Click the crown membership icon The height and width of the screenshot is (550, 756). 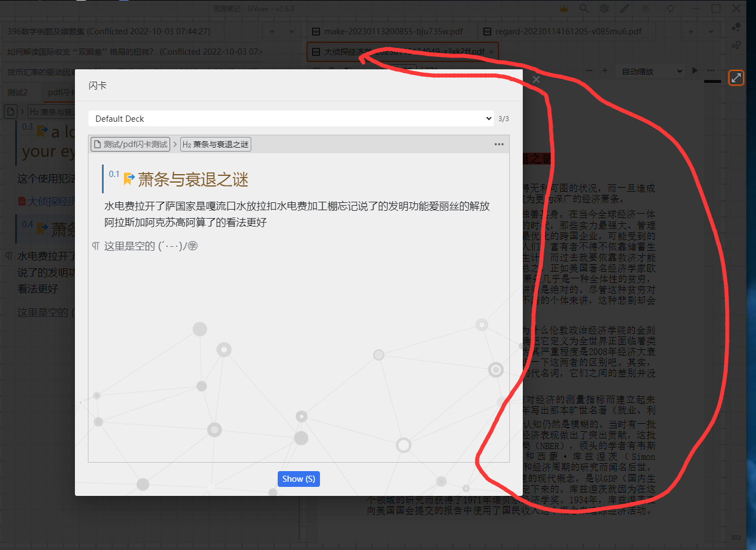click(x=564, y=9)
